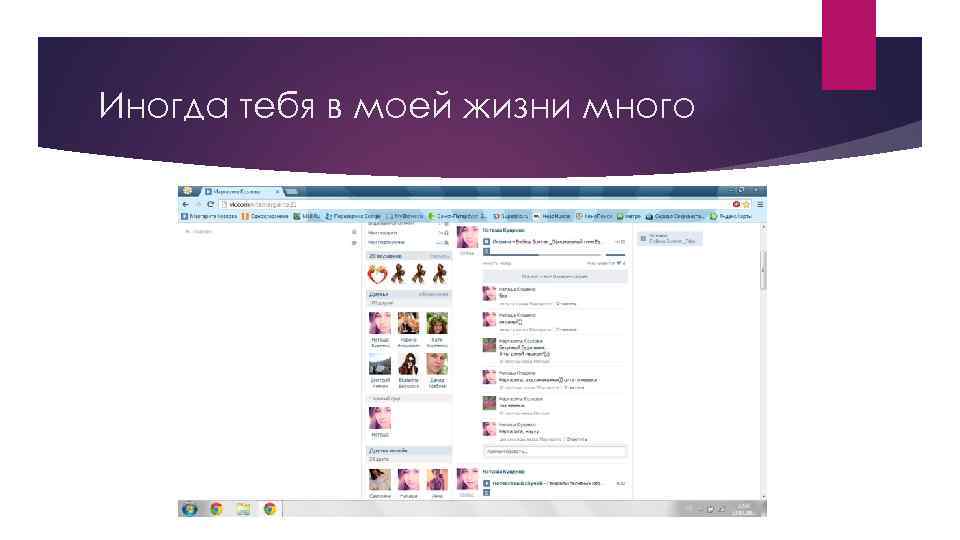Viewport: 960px width, 540px height.
Task: Bookmark the page with the star icon
Action: (746, 204)
